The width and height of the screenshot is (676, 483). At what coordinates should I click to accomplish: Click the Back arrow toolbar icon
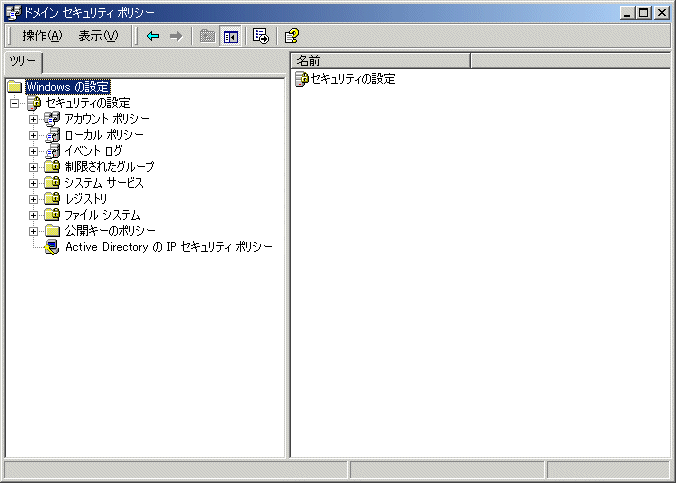click(153, 36)
